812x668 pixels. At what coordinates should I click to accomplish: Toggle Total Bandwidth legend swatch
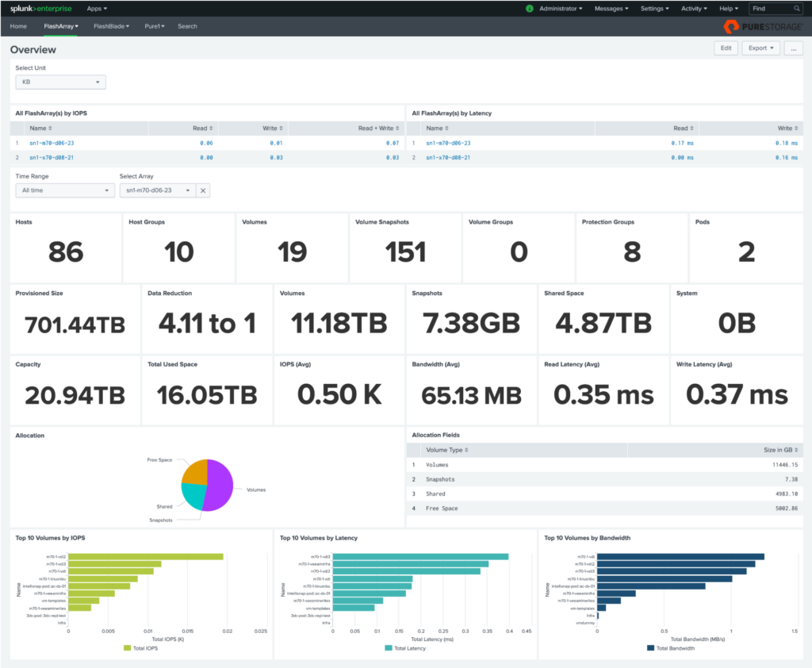coord(650,648)
